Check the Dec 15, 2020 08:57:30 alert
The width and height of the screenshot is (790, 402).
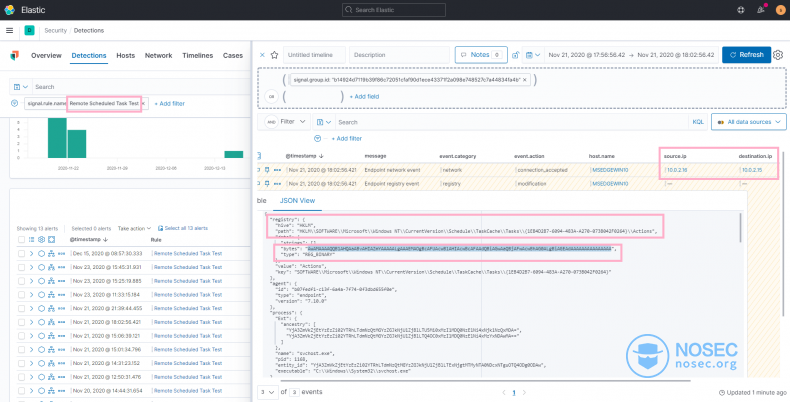pos(21,253)
